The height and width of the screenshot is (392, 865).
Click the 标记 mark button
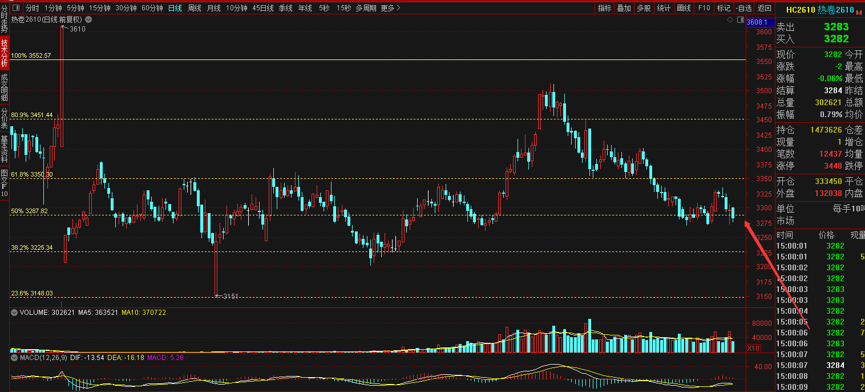pos(724,8)
